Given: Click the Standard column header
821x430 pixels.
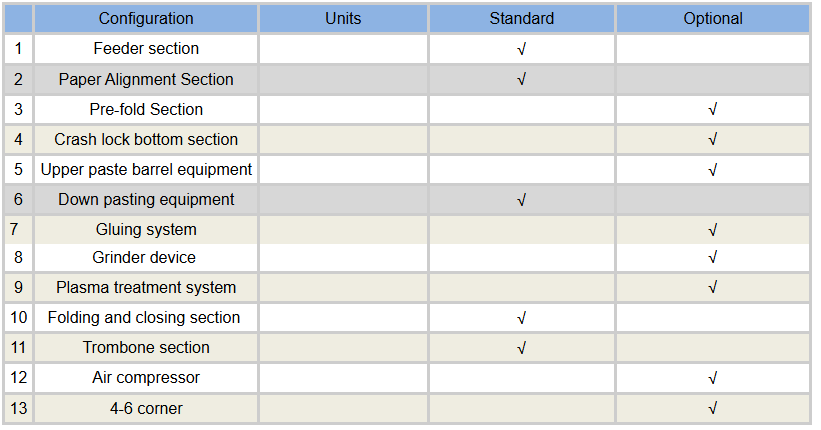Looking at the screenshot, I should click(x=521, y=19).
